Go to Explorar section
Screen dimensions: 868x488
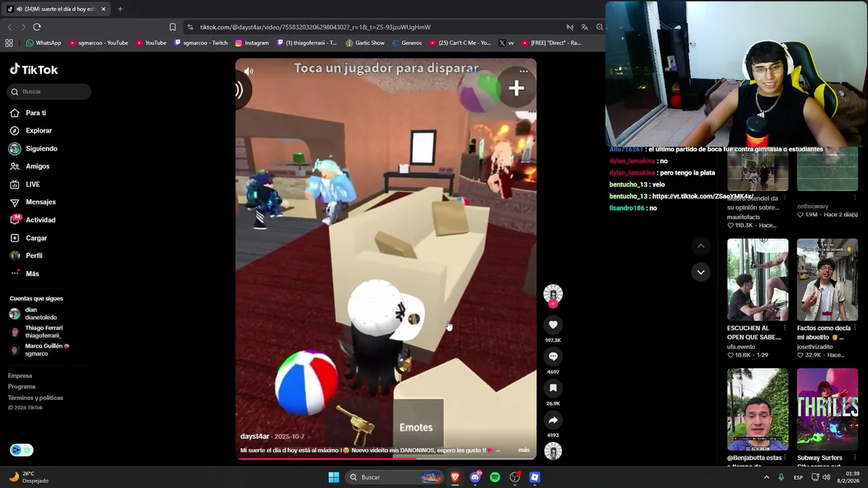coord(31,130)
